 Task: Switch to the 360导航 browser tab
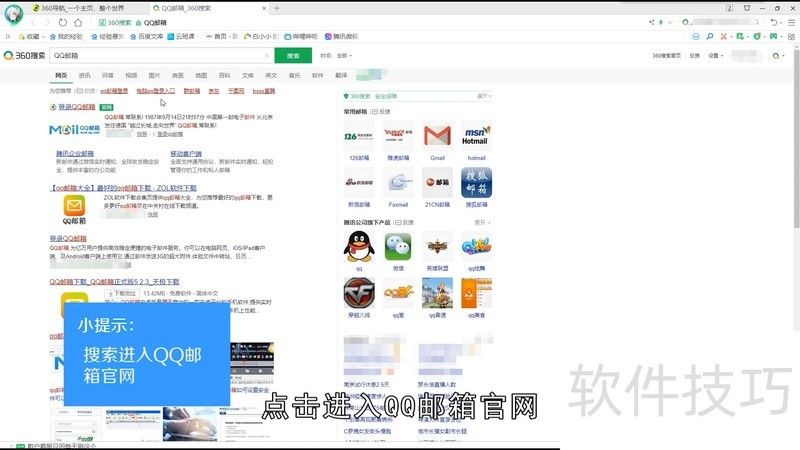(85, 8)
